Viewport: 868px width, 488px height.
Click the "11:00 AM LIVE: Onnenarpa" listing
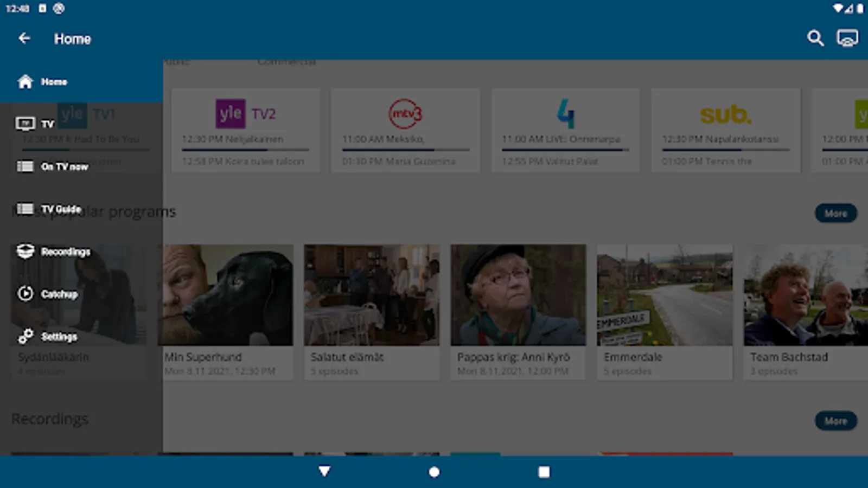[x=561, y=139]
